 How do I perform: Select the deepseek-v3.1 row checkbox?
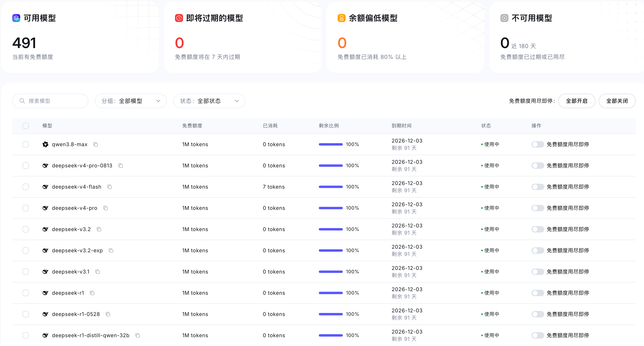(25, 272)
